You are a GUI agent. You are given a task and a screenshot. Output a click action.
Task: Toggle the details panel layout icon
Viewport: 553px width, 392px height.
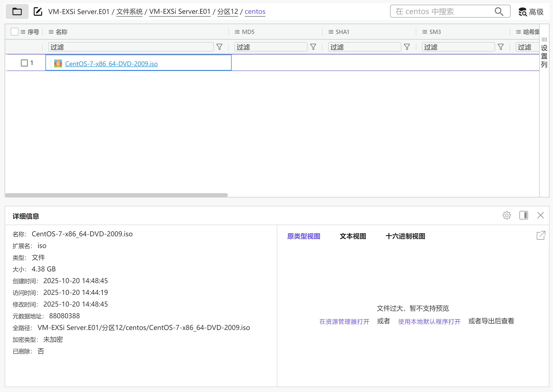coord(523,215)
